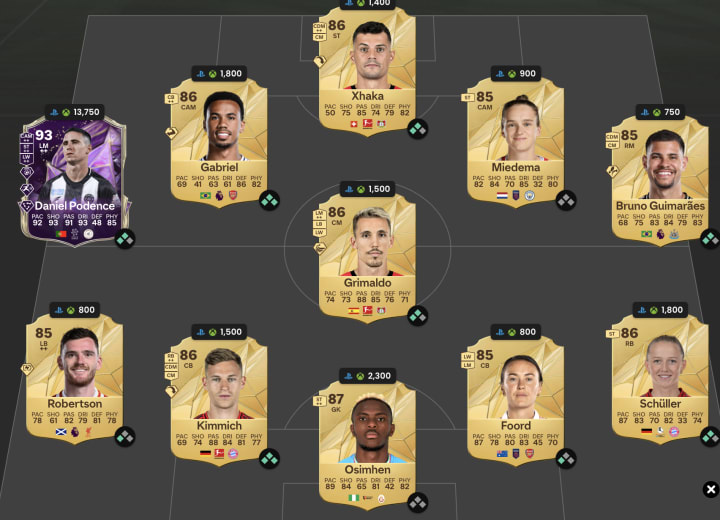720x520 pixels.
Task: Click the chemistry icon beside Osimhen's card
Action: point(418,503)
